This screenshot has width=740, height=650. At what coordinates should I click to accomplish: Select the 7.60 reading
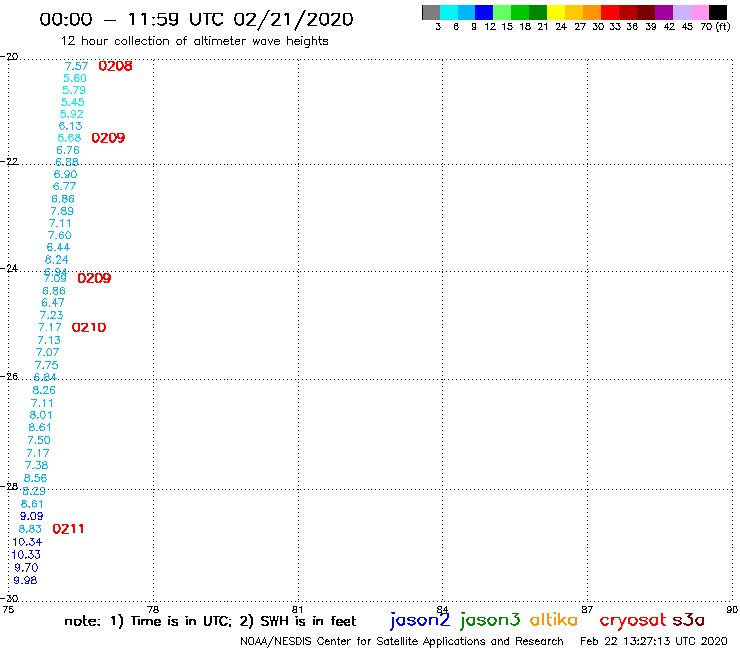pos(59,236)
